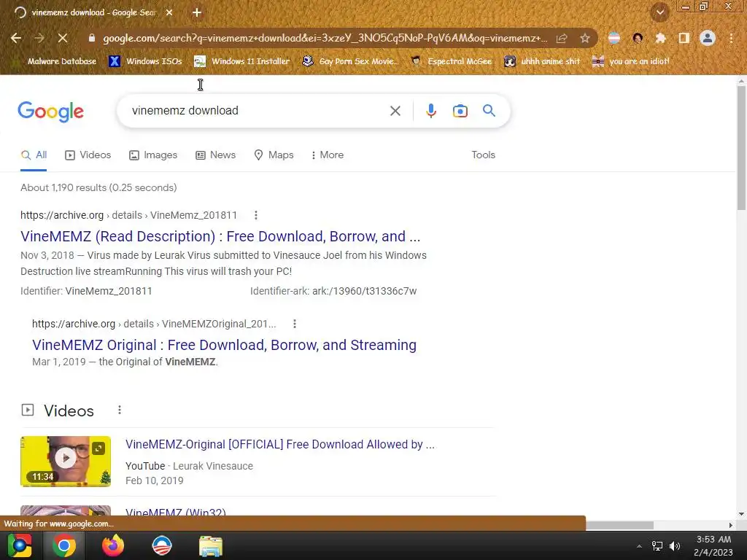This screenshot has height=560, width=747.
Task: Open options for the VineMemz_201811 result
Action: (x=256, y=215)
